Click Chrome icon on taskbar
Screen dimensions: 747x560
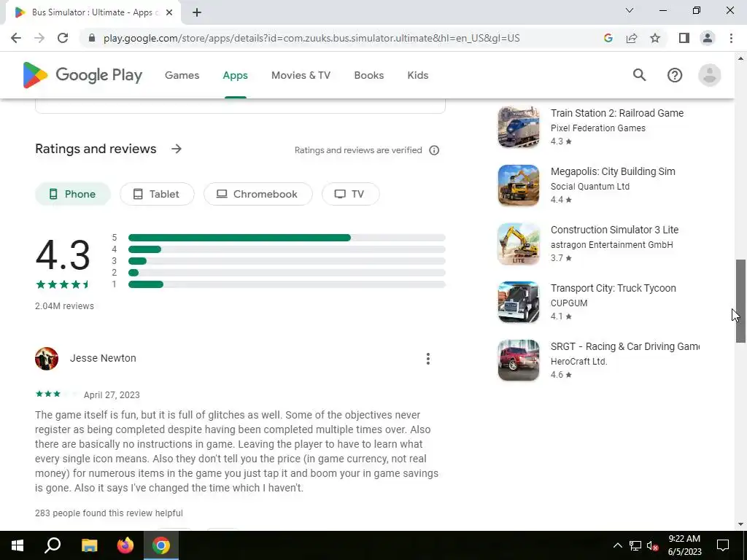[161, 545]
